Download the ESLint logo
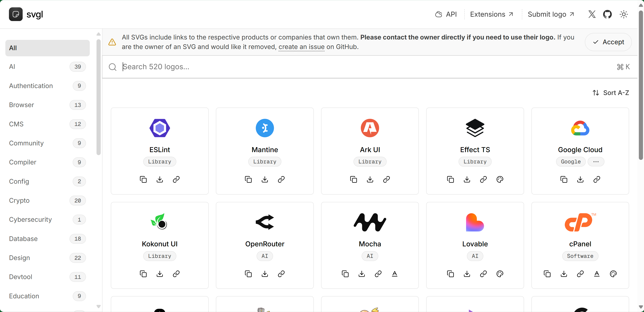 pos(160,179)
